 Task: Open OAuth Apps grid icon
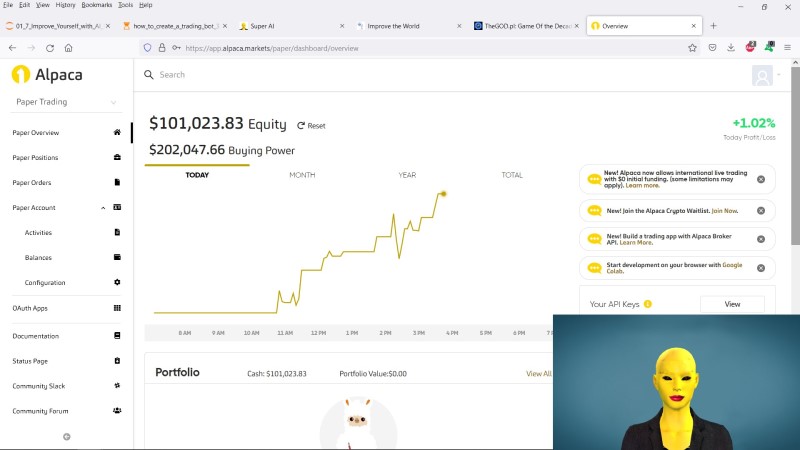[x=117, y=308]
